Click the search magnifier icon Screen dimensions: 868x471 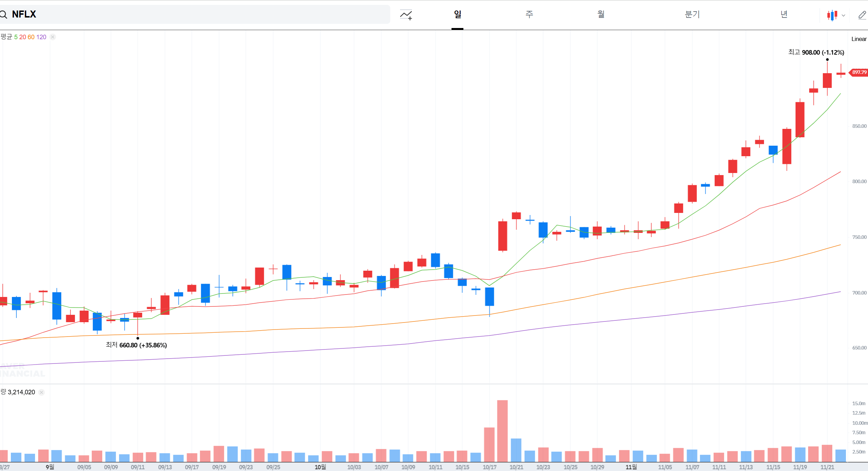(3, 14)
